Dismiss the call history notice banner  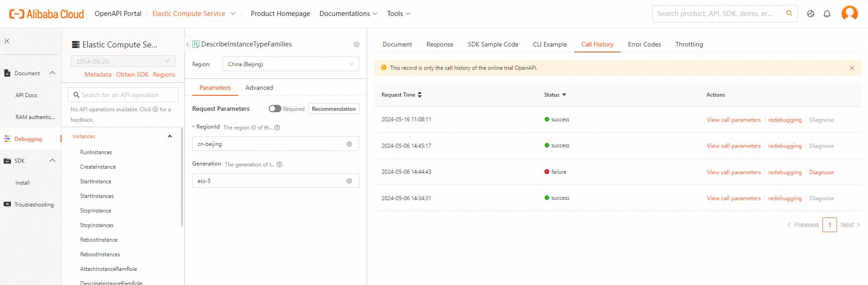(x=852, y=68)
